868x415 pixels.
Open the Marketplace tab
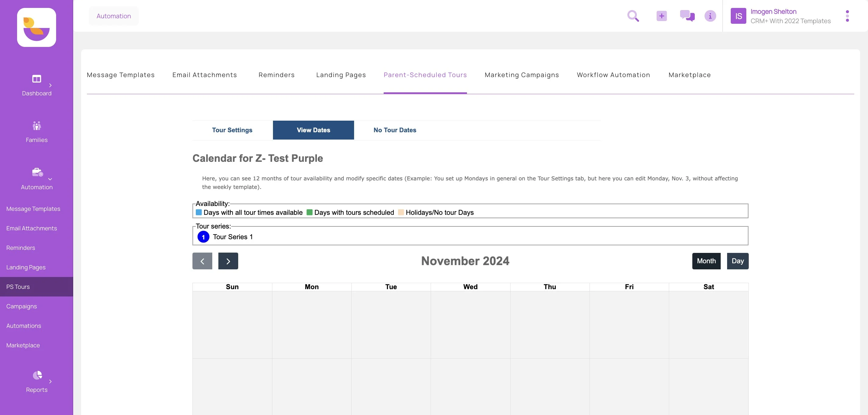[x=689, y=75]
